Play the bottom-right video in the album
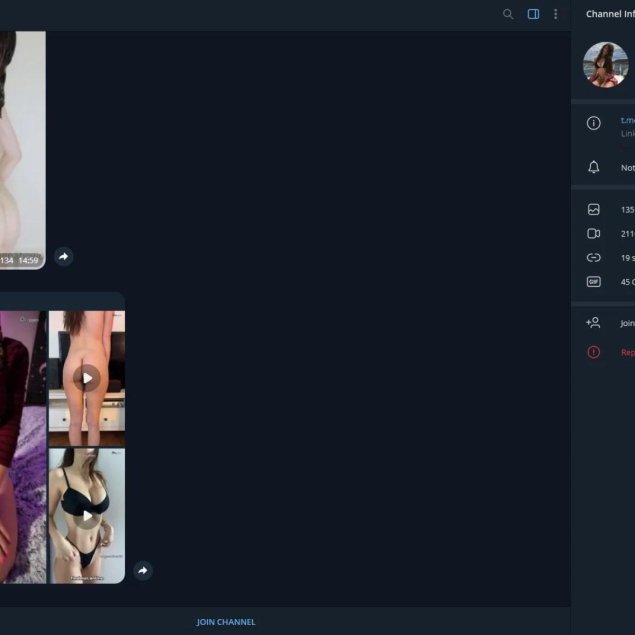Viewport: 635px width, 635px height. tap(87, 515)
